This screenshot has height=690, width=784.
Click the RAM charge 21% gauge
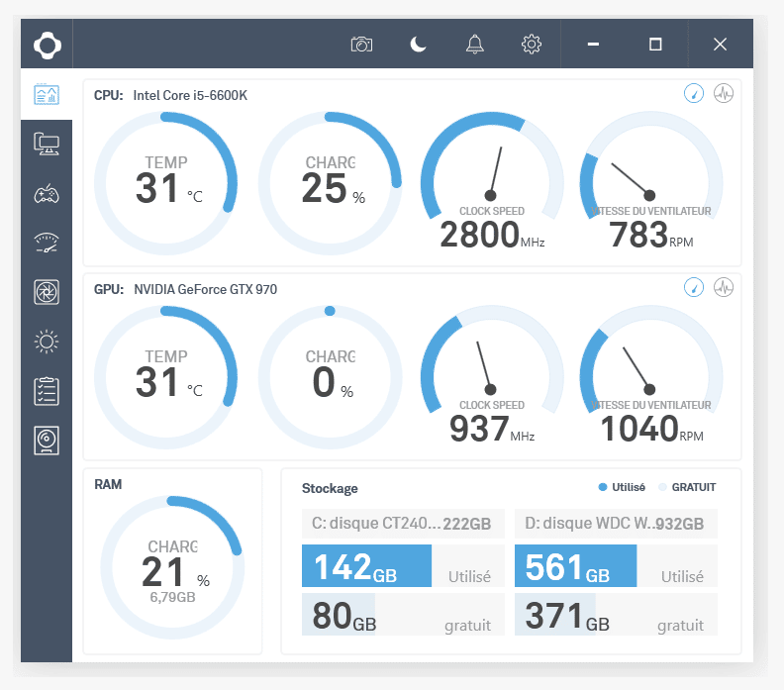[x=172, y=564]
